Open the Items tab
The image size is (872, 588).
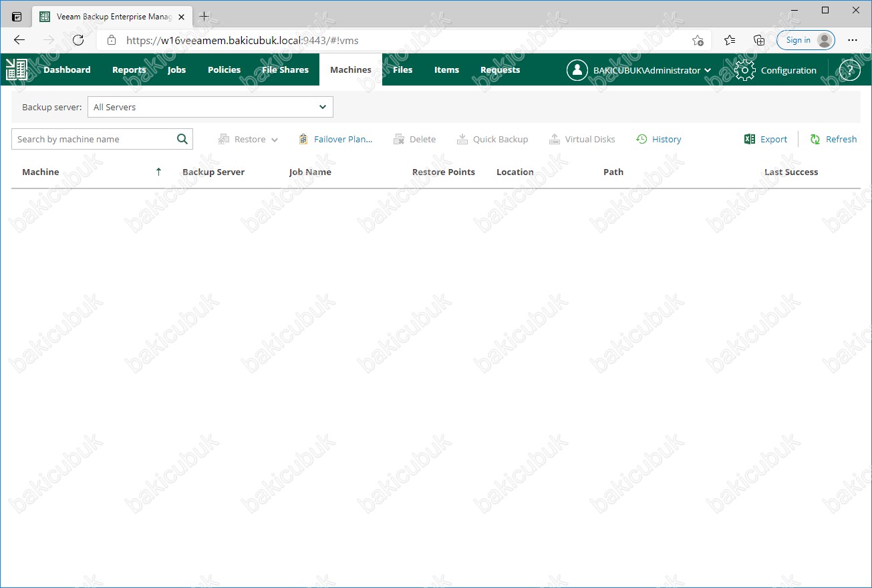(x=446, y=69)
